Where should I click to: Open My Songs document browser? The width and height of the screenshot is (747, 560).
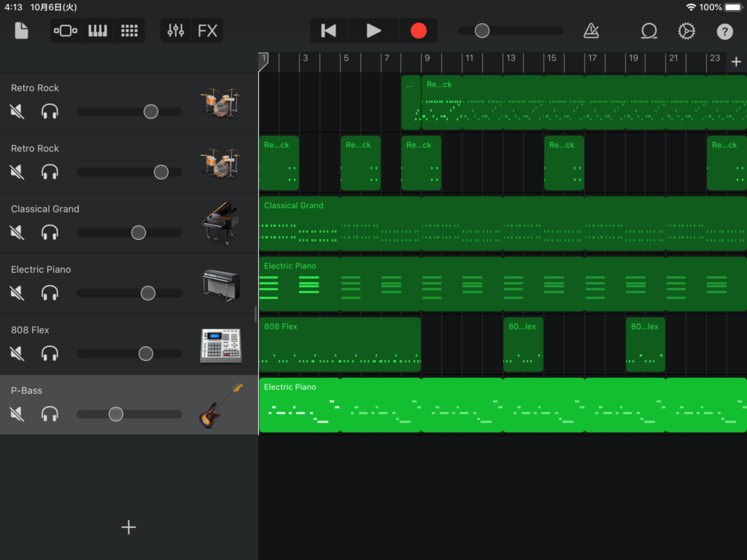click(x=21, y=31)
